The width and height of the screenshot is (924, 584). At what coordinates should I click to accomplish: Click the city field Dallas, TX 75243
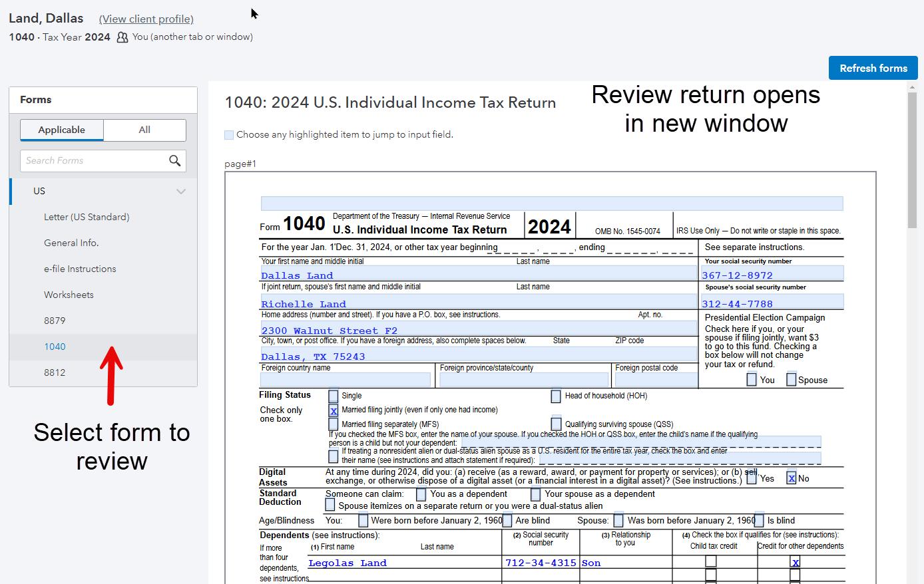(479, 355)
